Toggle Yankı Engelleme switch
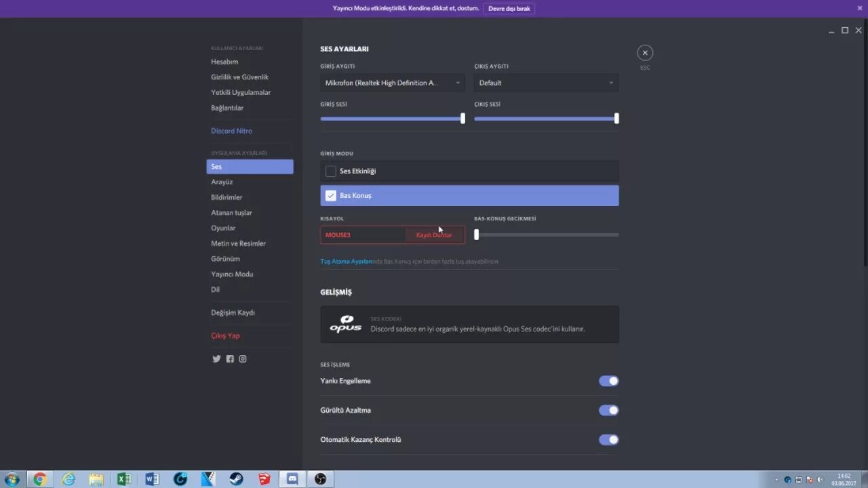Image resolution: width=868 pixels, height=488 pixels. tap(608, 381)
